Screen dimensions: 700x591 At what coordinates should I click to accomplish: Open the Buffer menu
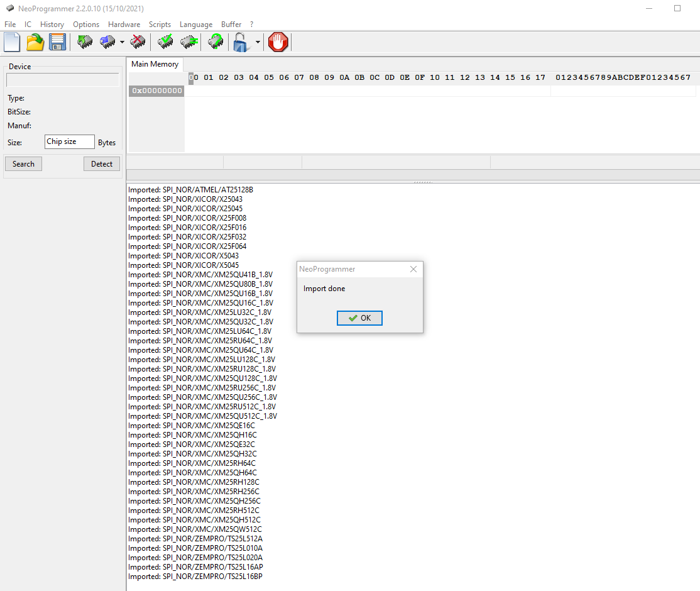coord(231,25)
